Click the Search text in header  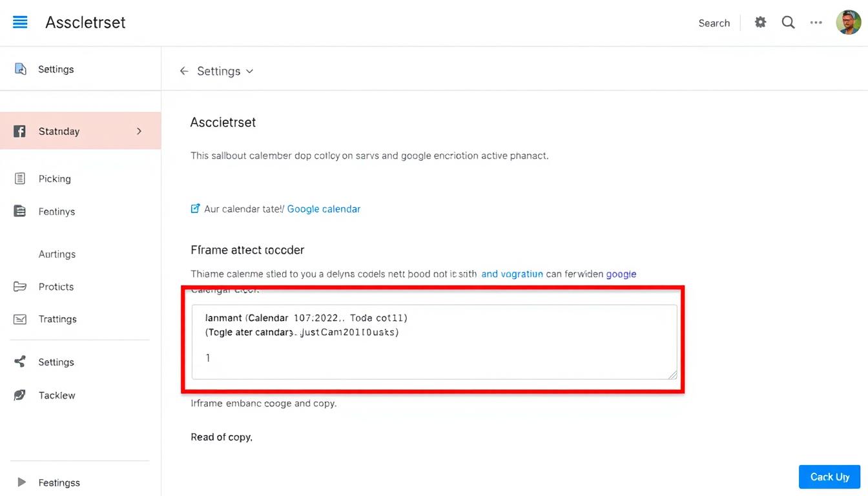(714, 23)
